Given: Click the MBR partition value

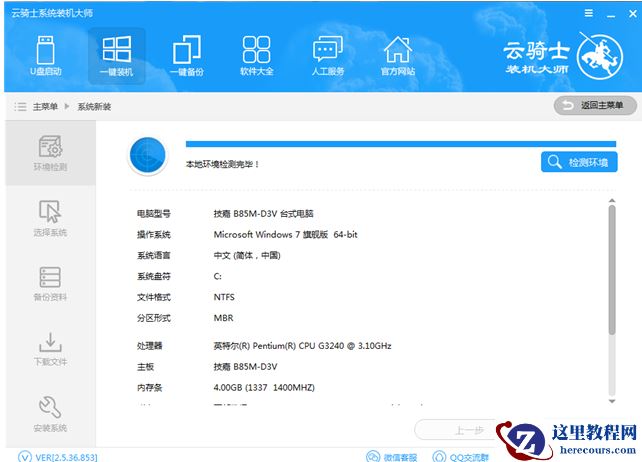Looking at the screenshot, I should [x=224, y=318].
